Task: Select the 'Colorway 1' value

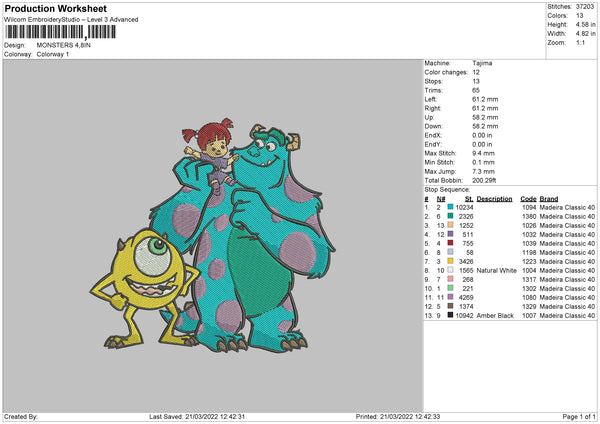Action: click(x=53, y=54)
